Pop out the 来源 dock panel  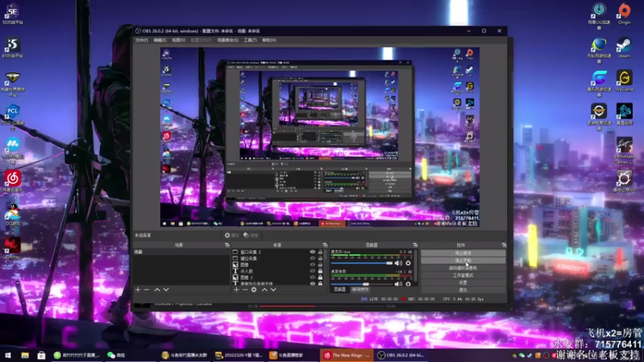(x=325, y=245)
